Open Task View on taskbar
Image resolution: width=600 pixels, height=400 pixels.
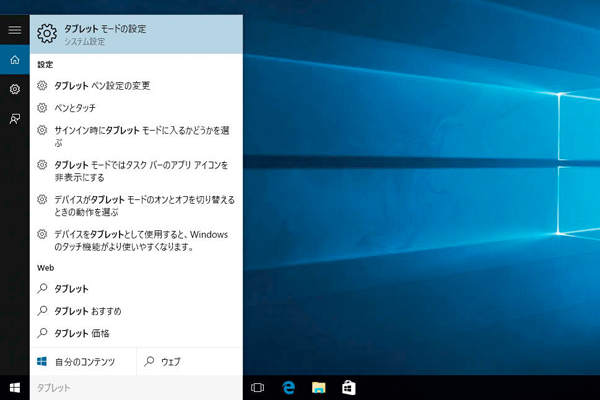(258, 388)
